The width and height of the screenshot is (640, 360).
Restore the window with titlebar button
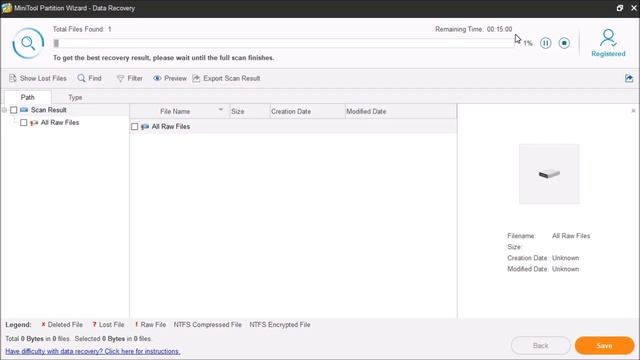(x=620, y=8)
